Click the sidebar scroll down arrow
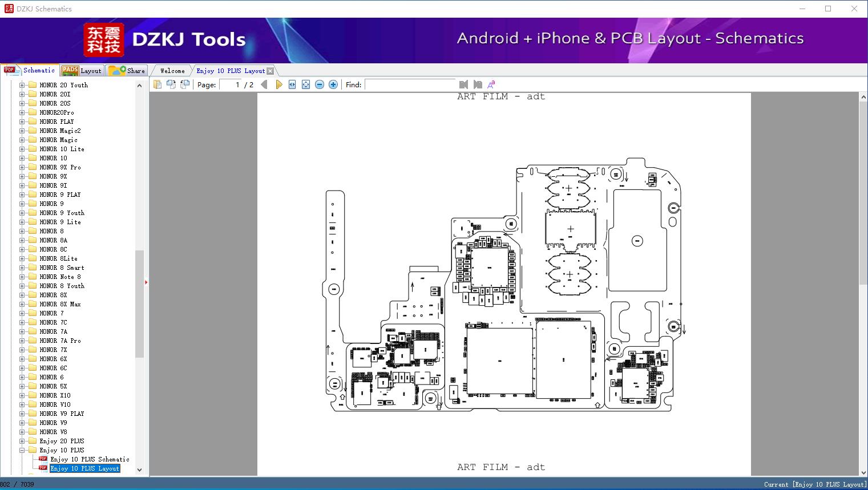The image size is (868, 490). coord(139,470)
